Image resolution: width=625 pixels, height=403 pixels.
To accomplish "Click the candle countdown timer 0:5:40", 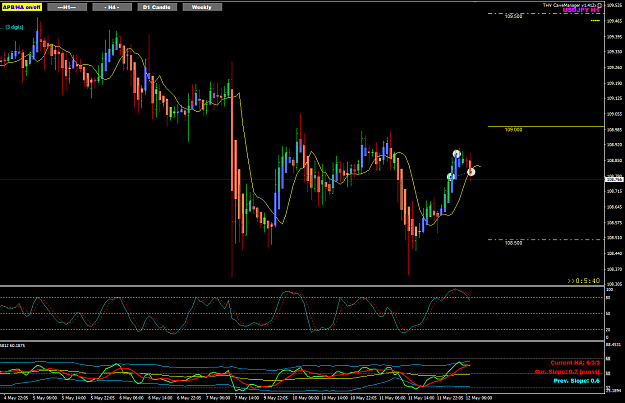I will [x=584, y=281].
